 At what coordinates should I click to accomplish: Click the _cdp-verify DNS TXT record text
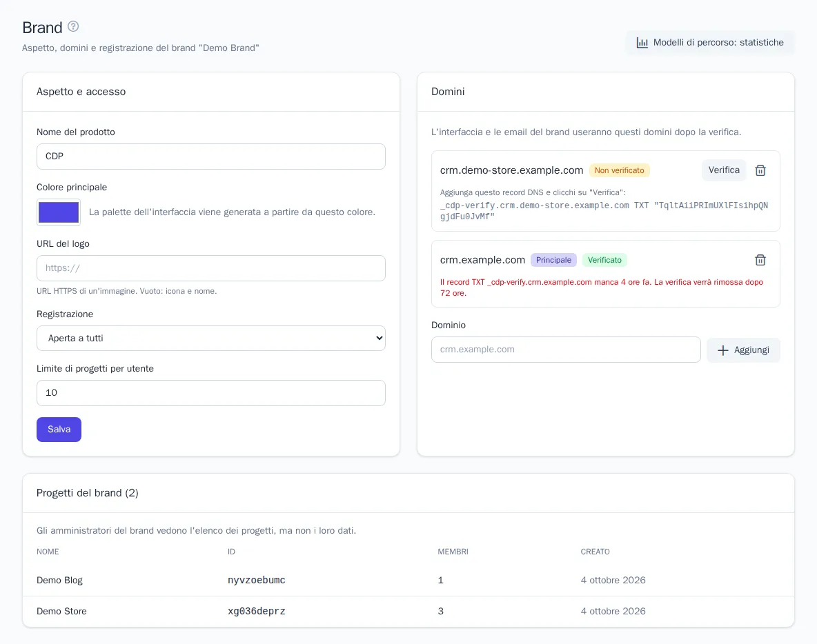coord(604,211)
